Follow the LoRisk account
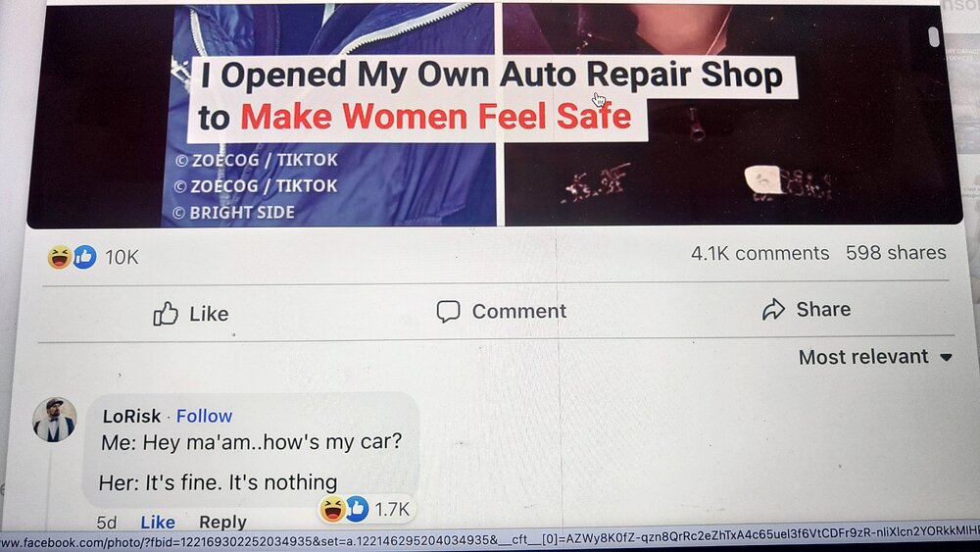This screenshot has height=552, width=980. click(205, 416)
